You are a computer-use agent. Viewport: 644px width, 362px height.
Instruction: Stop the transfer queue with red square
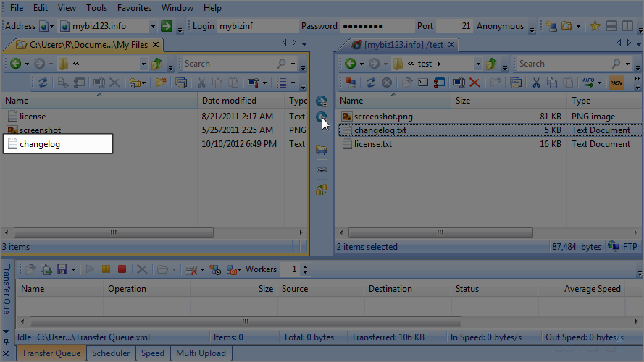[x=122, y=269]
